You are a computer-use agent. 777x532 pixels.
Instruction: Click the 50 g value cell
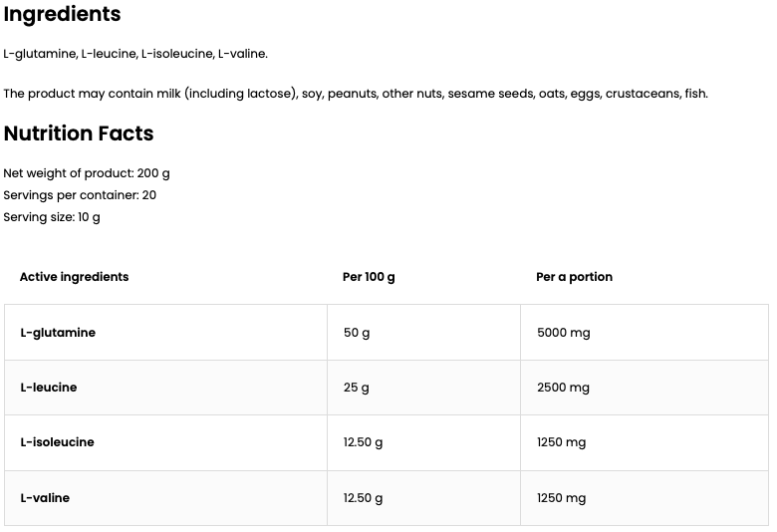(x=357, y=333)
